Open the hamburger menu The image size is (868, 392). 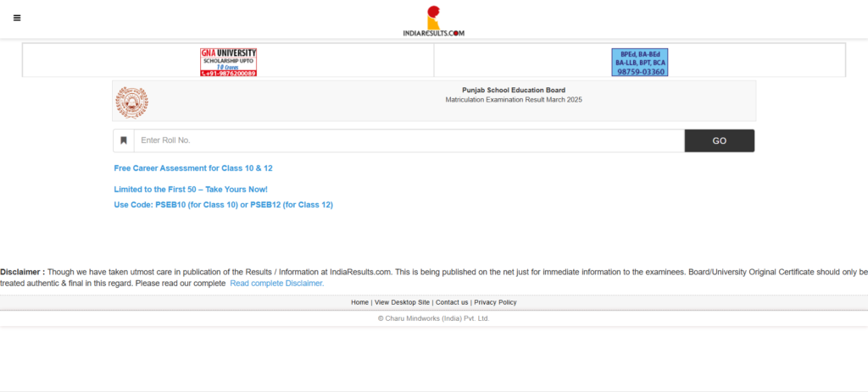17,18
